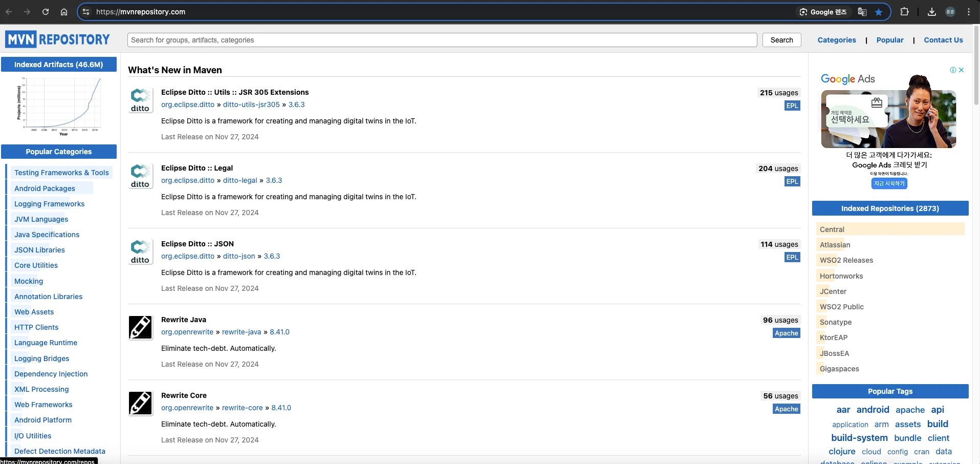The image size is (980, 464).
Task: Click the indexed artifacts growth chart
Action: click(59, 107)
